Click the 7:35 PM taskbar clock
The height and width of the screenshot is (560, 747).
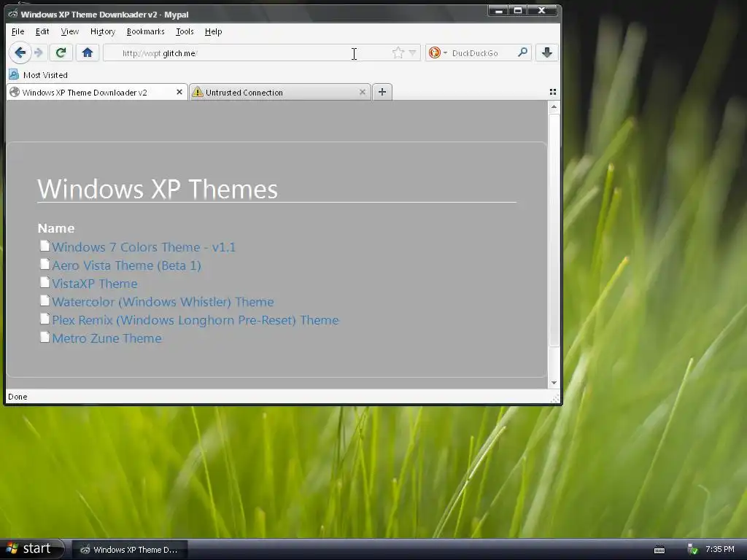[x=720, y=549]
